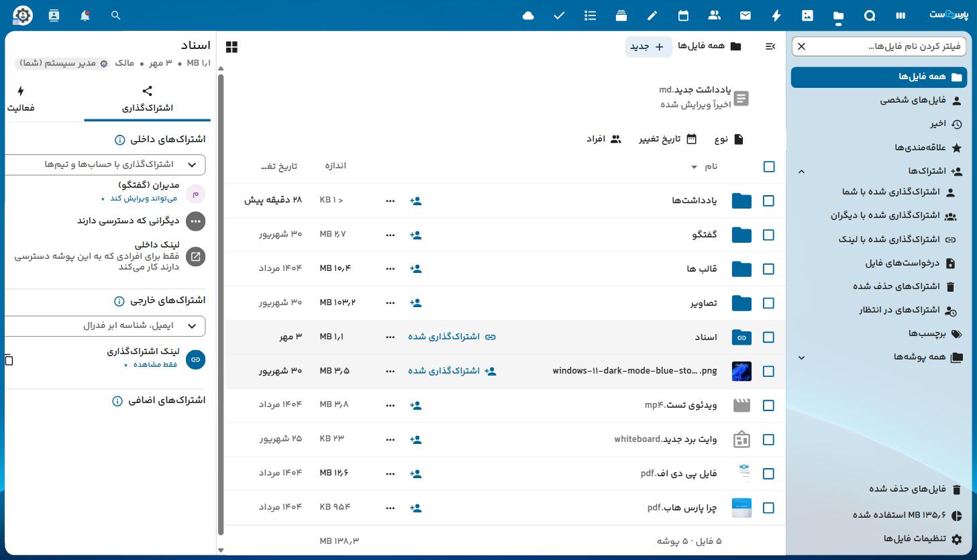Screen dimensions: 977x560
Task: Open the Calendar app icon
Action: pos(683,15)
